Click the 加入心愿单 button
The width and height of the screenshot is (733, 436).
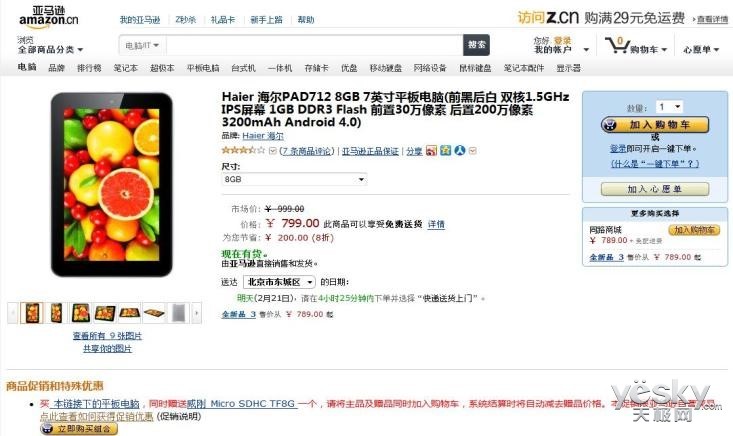pos(654,189)
